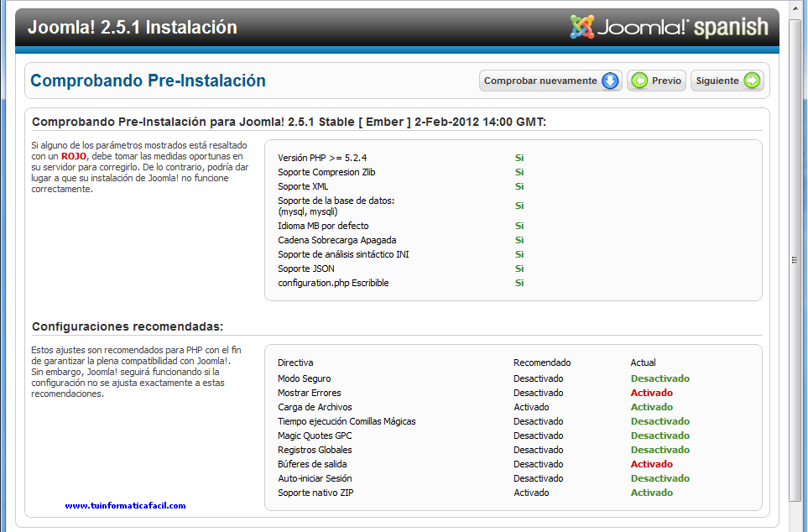Screen dimensions: 808x532
Task: Proceed with the Siguiente button text
Action: (717, 81)
